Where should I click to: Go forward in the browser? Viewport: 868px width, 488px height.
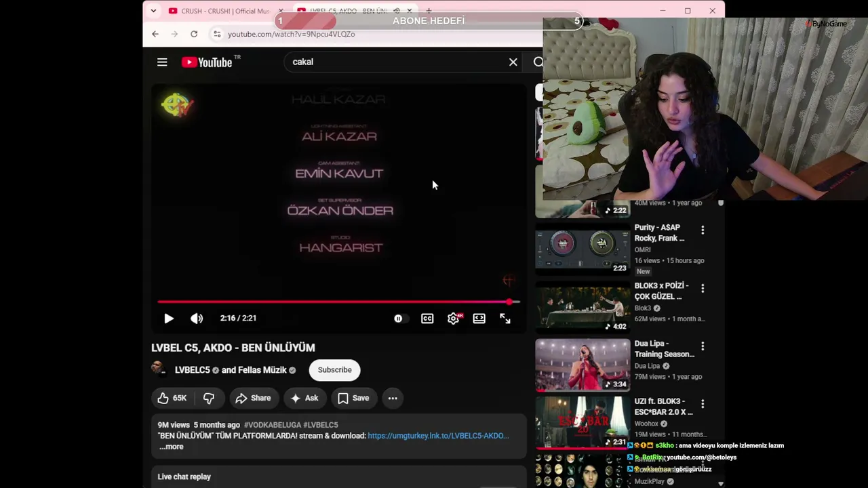(175, 34)
